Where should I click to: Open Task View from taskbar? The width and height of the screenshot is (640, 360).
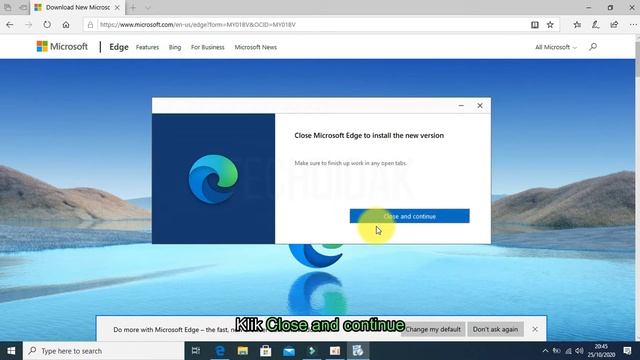click(x=196, y=351)
